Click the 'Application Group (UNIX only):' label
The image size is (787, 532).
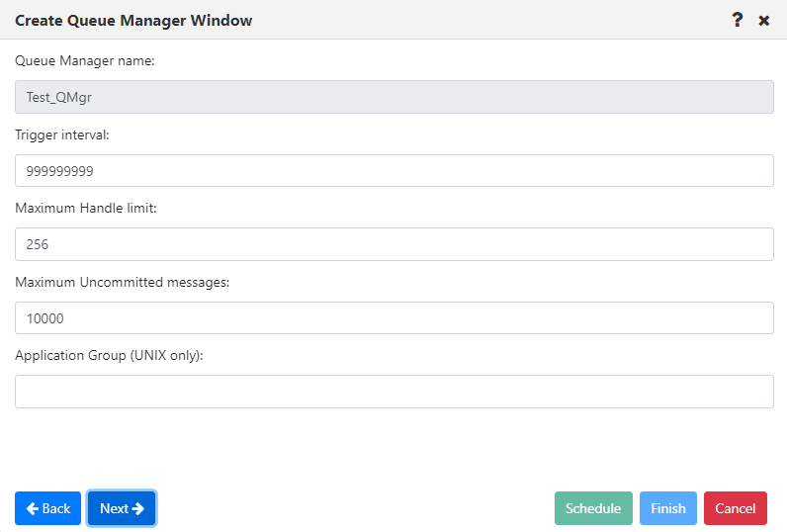tap(109, 355)
